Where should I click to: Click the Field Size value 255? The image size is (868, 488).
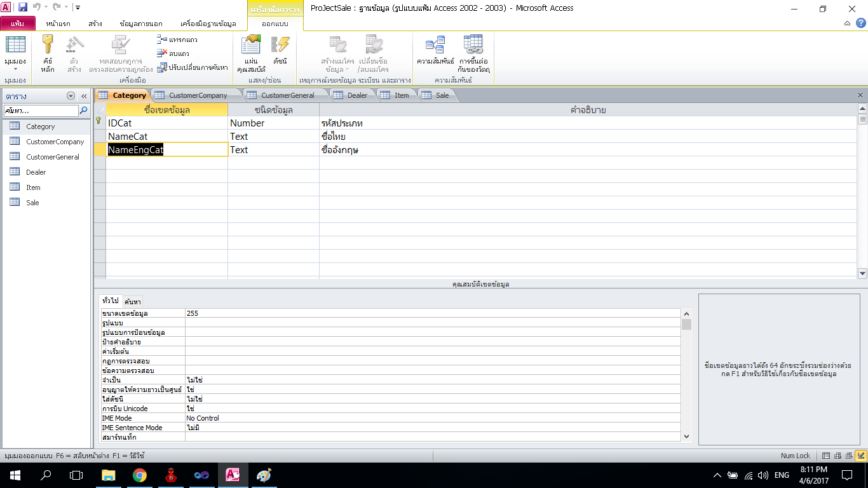point(433,313)
